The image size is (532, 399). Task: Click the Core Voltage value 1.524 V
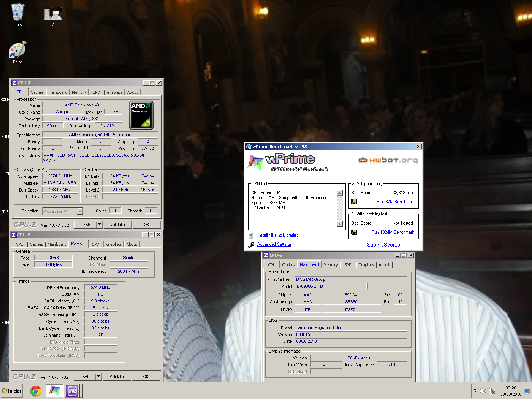point(108,126)
